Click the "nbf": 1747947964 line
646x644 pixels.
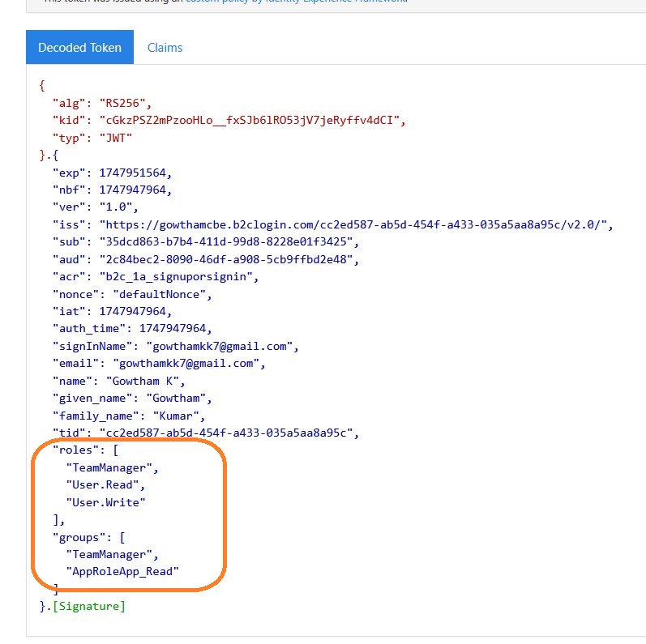[112, 190]
